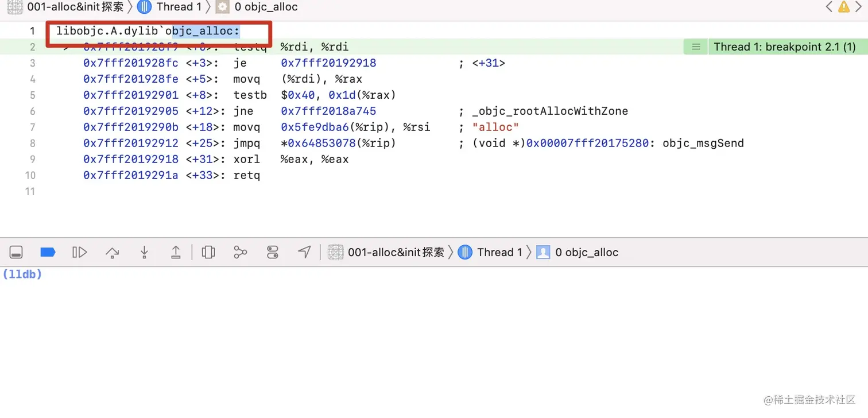Click the ; <+31> comment on line 3
Image resolution: width=868 pixels, height=418 pixels.
482,63
